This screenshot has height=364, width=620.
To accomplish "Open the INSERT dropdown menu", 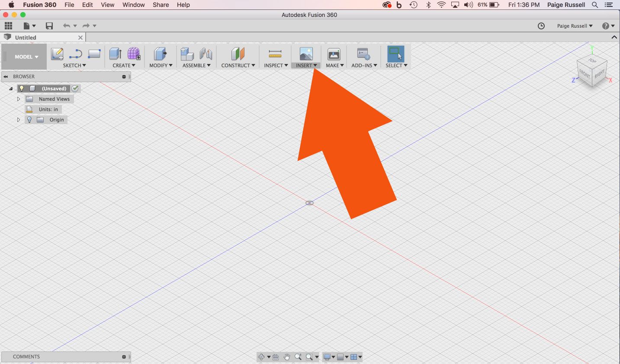I will [306, 66].
